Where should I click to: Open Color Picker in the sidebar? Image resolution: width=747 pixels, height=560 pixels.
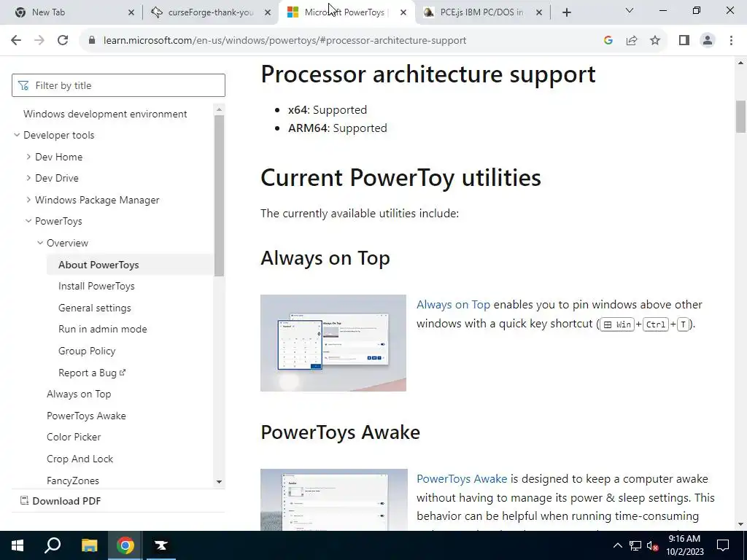[x=74, y=437]
